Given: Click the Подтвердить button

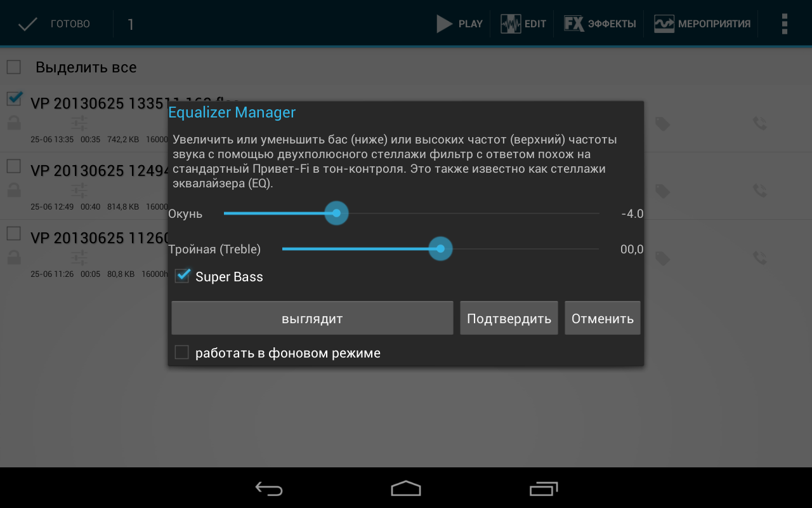Looking at the screenshot, I should tap(509, 318).
